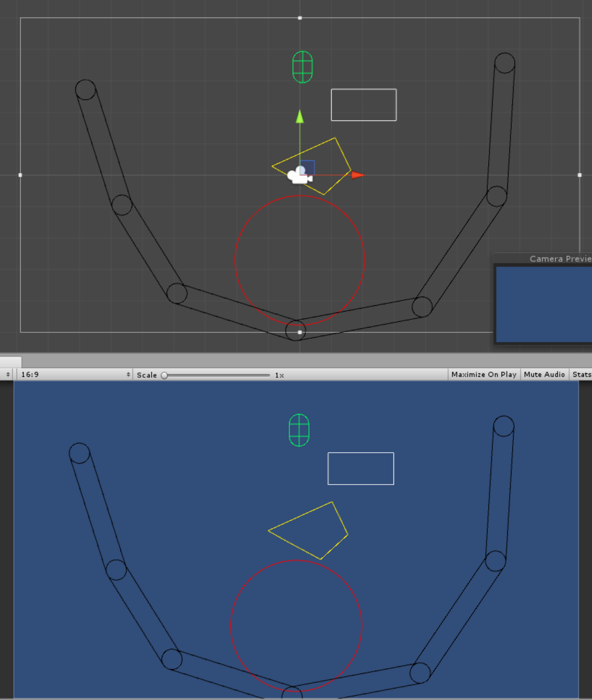
Task: Open the 16:9 aspect ratio dropdown
Action: pos(75,374)
